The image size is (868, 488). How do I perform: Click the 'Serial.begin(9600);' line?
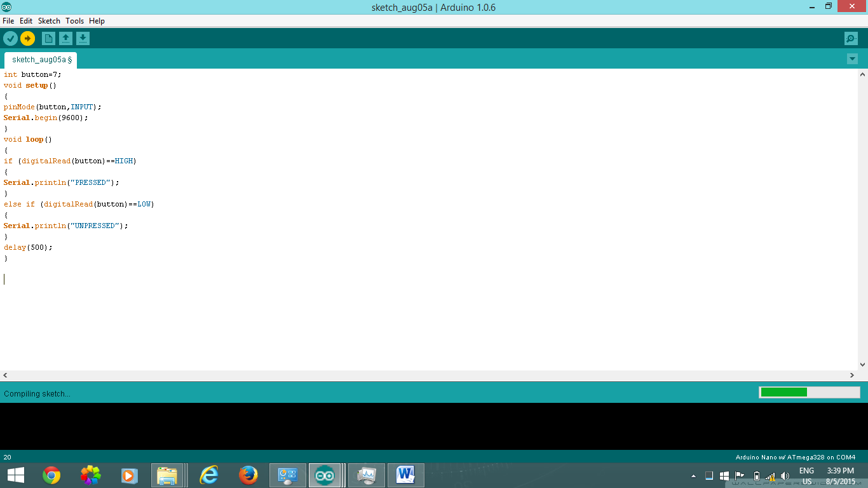click(46, 118)
